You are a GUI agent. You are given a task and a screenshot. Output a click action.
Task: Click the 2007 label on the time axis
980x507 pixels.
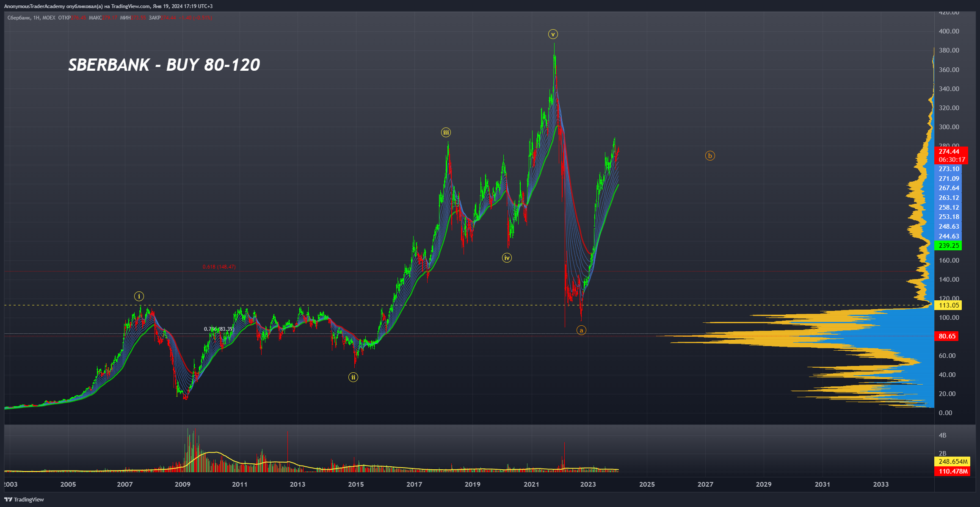124,485
